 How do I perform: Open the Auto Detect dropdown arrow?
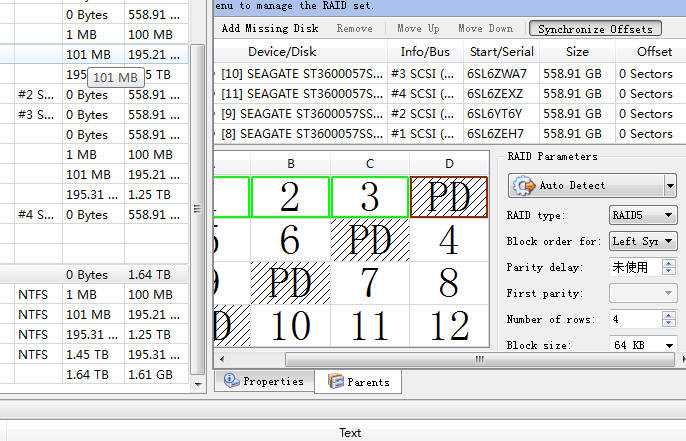click(670, 186)
